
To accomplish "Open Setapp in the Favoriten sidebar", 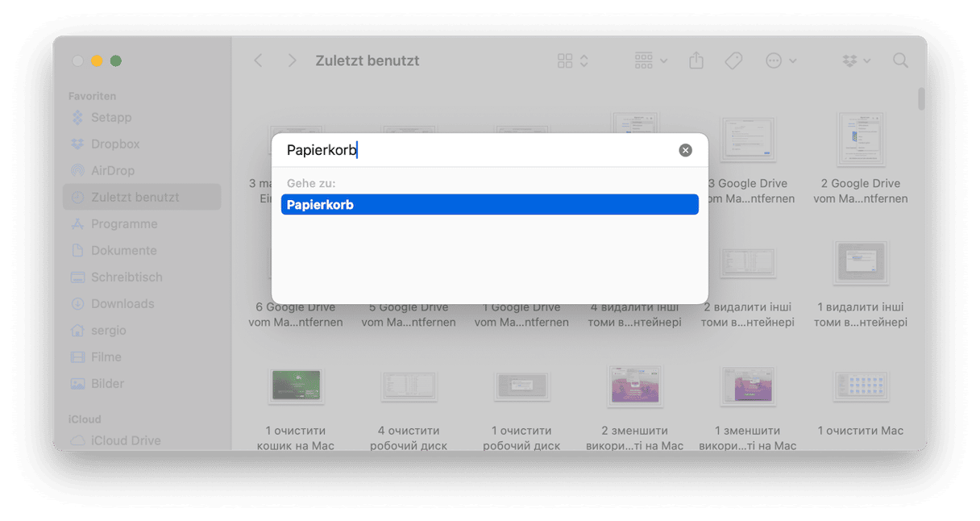I will click(110, 118).
